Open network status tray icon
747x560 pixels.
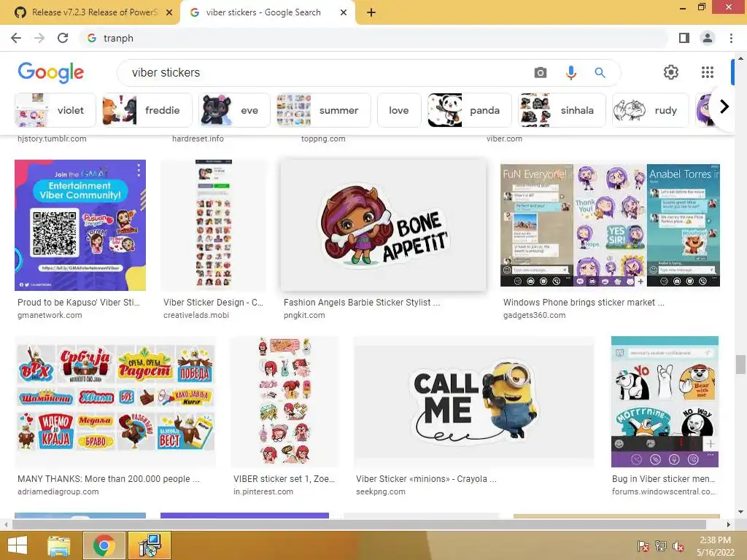pos(660,546)
